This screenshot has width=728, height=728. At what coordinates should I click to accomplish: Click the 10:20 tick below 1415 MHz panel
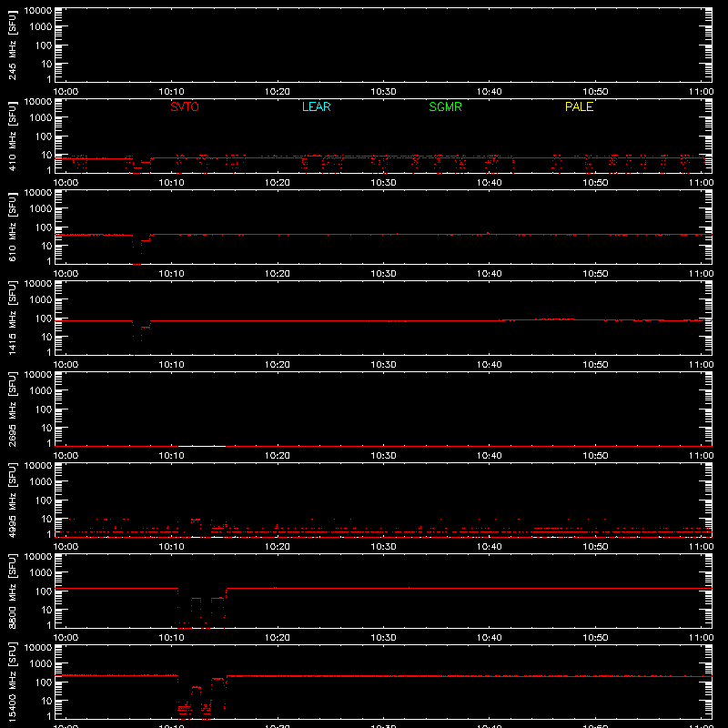point(278,365)
